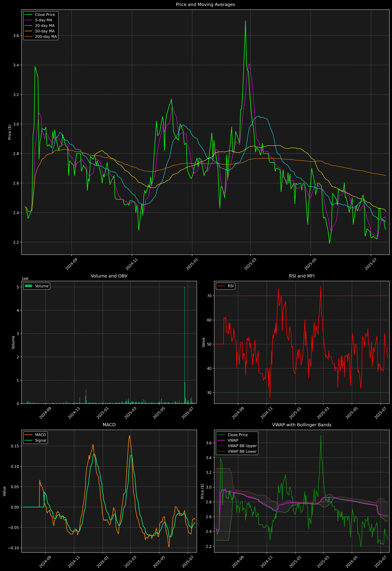The image size is (392, 571).
Task: Click the green Volume legend color patch
Action: (x=29, y=286)
